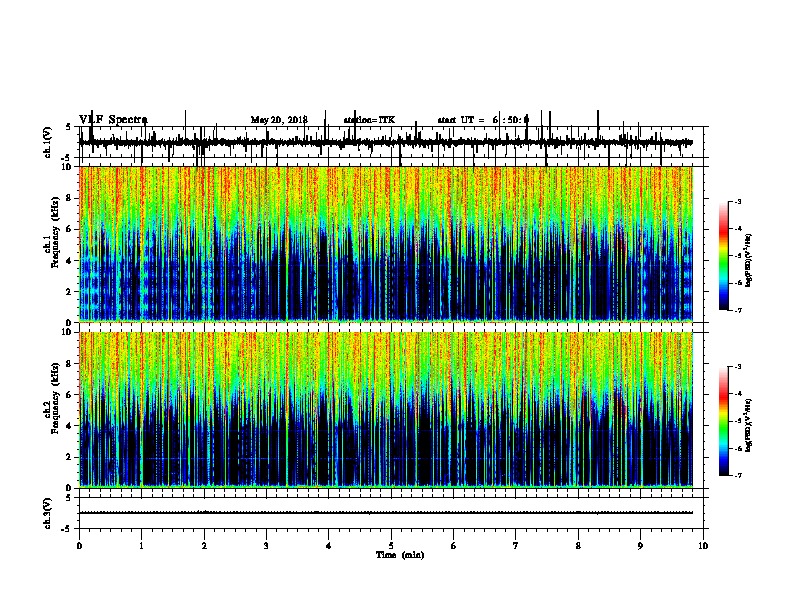The image size is (792, 612).
Task: Click the '5' volt tick of ch.1 waveform
Action: coord(69,127)
